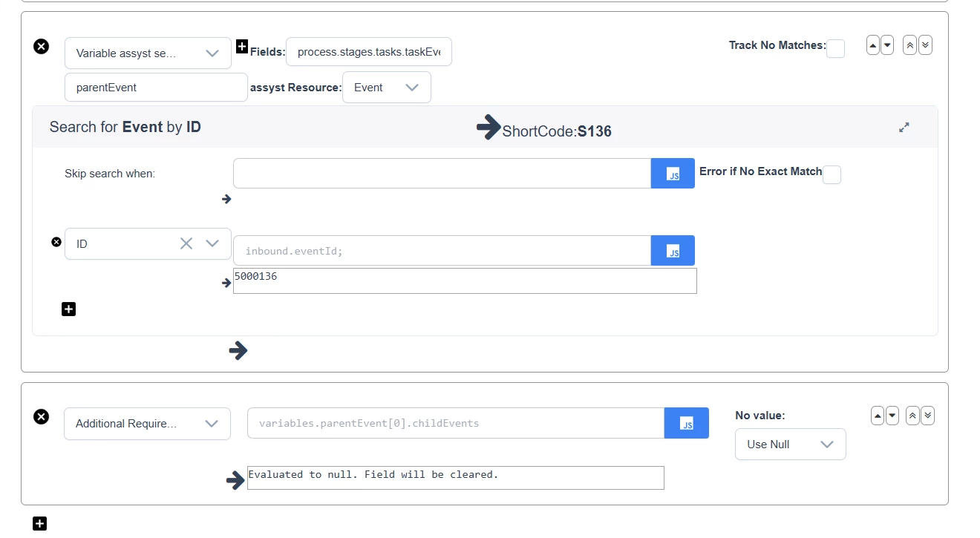This screenshot has width=980, height=538.
Task: Open JS editor for childEvents expression
Action: click(x=687, y=423)
